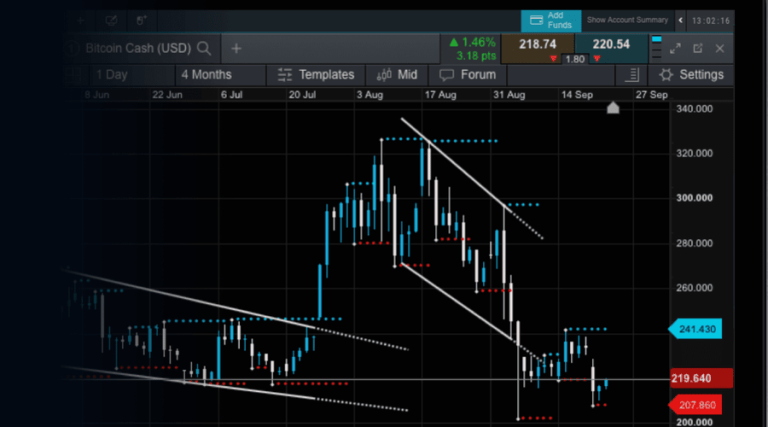Click the chart marker house icon near 14 Sep

click(613, 108)
